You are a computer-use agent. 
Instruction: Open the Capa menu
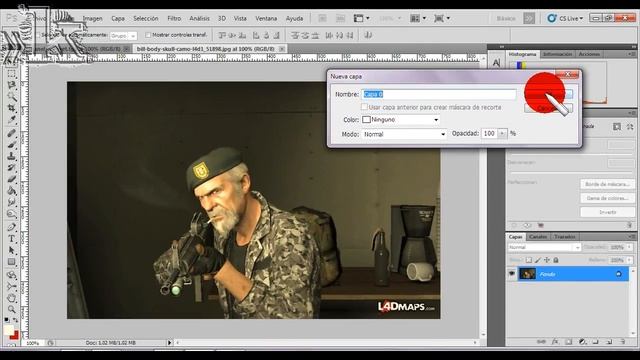click(x=118, y=18)
